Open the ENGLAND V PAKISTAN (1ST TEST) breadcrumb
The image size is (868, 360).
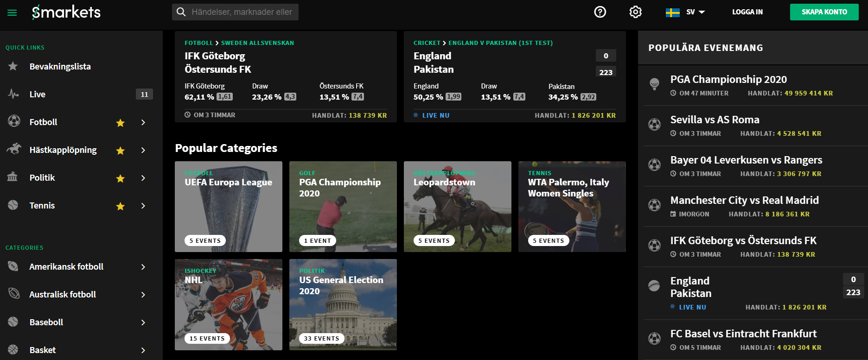coord(500,43)
